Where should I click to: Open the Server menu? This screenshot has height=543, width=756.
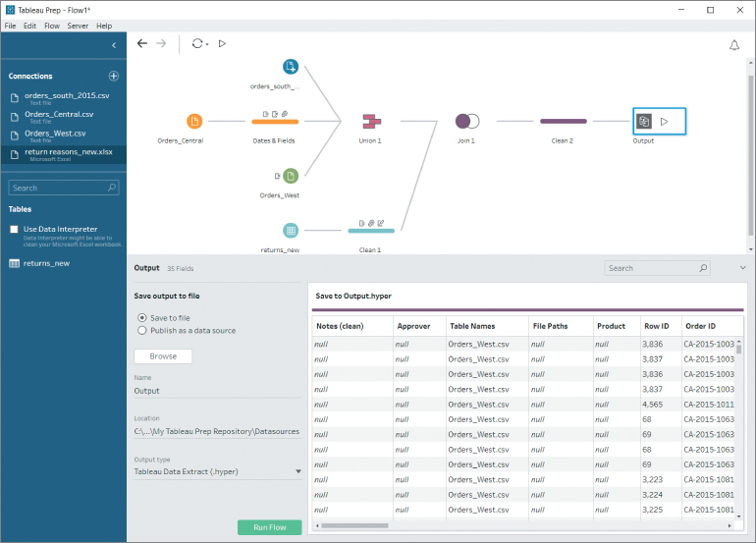point(78,27)
